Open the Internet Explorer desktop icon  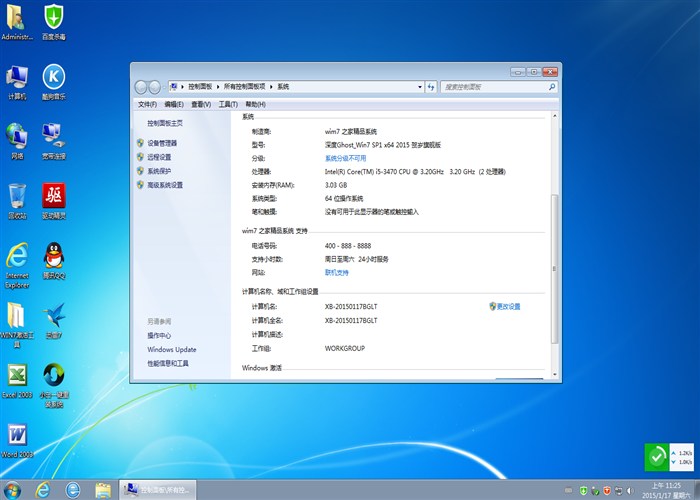click(17, 258)
